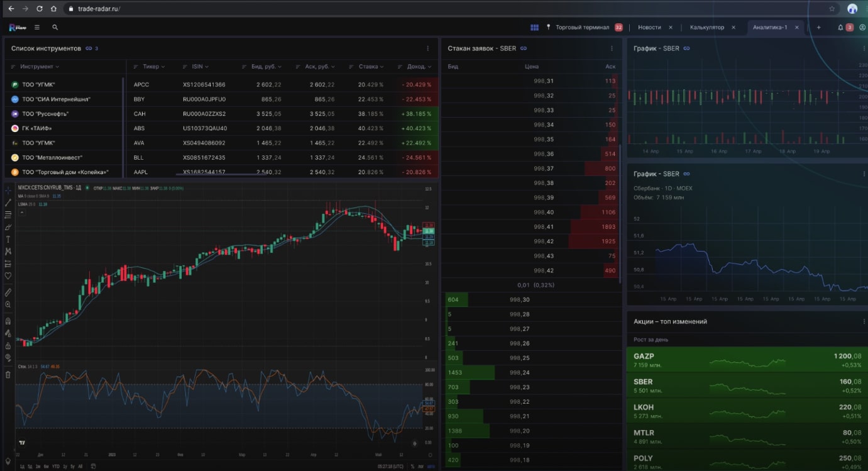Click the go-to-date calendar icon below chart
Image resolution: width=868 pixels, height=471 pixels.
click(x=94, y=466)
